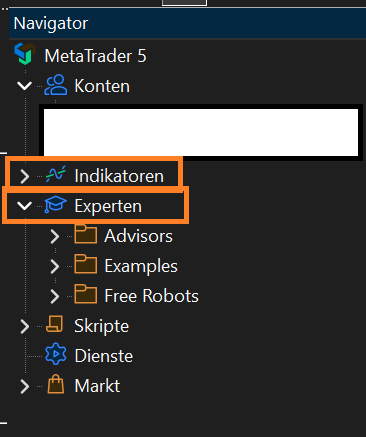Screen dimensions: 366x437
Task: Collapse the Konten node chevron
Action: click(25, 86)
